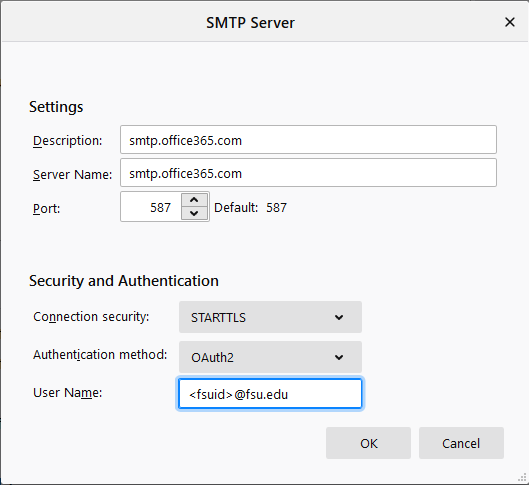The height and width of the screenshot is (485, 529).
Task: Open the Connection security dropdown
Action: (x=270, y=317)
